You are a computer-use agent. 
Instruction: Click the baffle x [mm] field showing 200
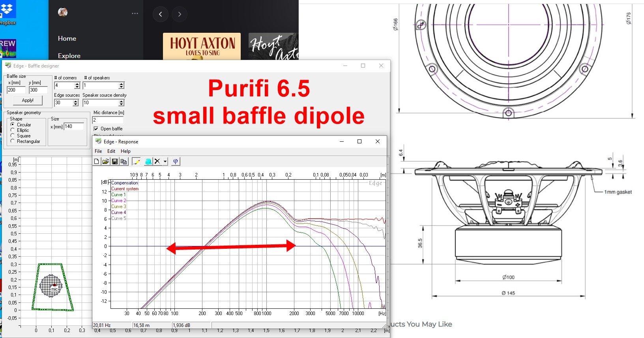click(16, 90)
